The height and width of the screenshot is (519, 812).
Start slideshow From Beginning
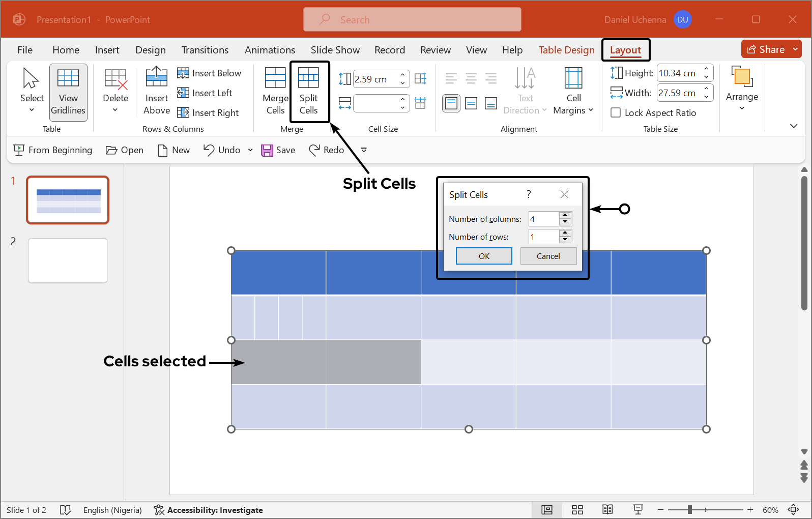click(x=53, y=150)
